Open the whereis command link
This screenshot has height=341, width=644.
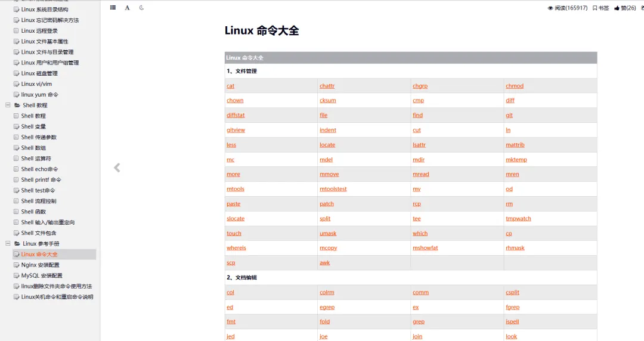[x=236, y=248]
